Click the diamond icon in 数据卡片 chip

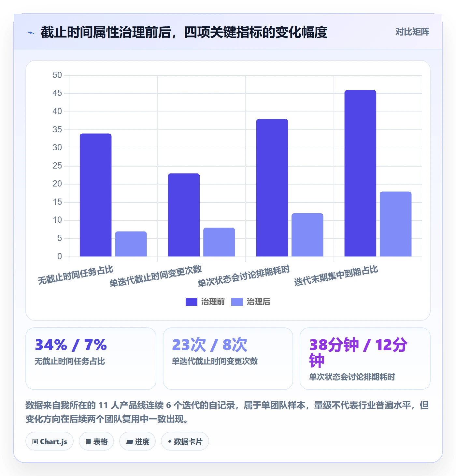click(170, 441)
